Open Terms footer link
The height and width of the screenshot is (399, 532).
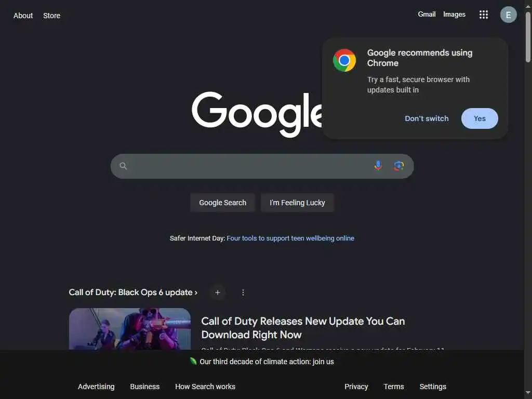click(394, 387)
